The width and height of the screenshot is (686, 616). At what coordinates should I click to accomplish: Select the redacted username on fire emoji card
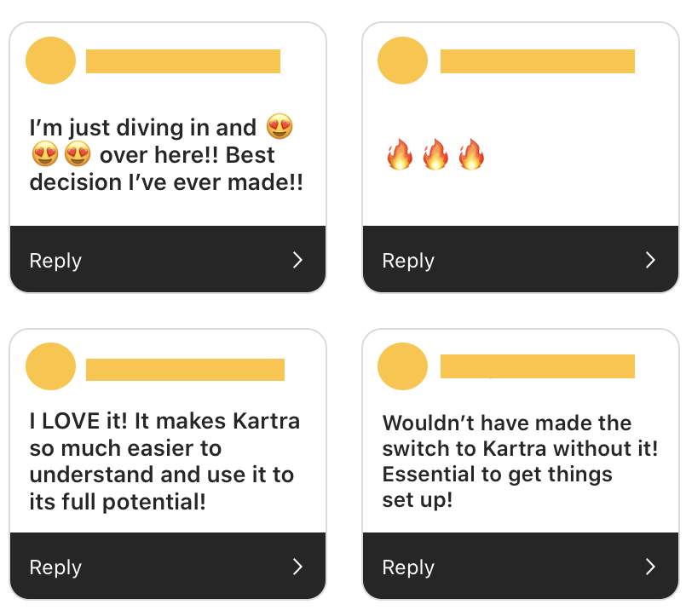(537, 61)
